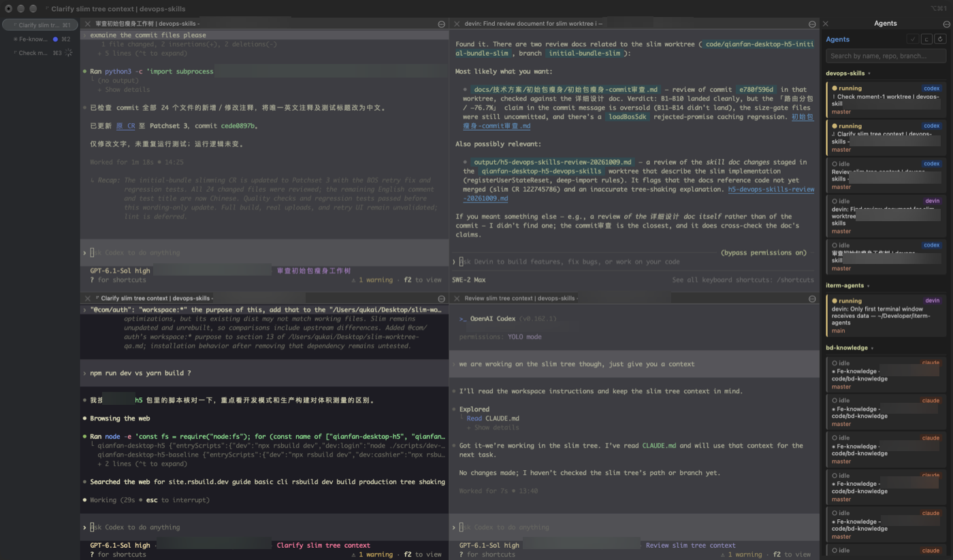Screen dimensions: 953x560
Task: Focus the Agents search field
Action: pyautogui.click(x=886, y=56)
